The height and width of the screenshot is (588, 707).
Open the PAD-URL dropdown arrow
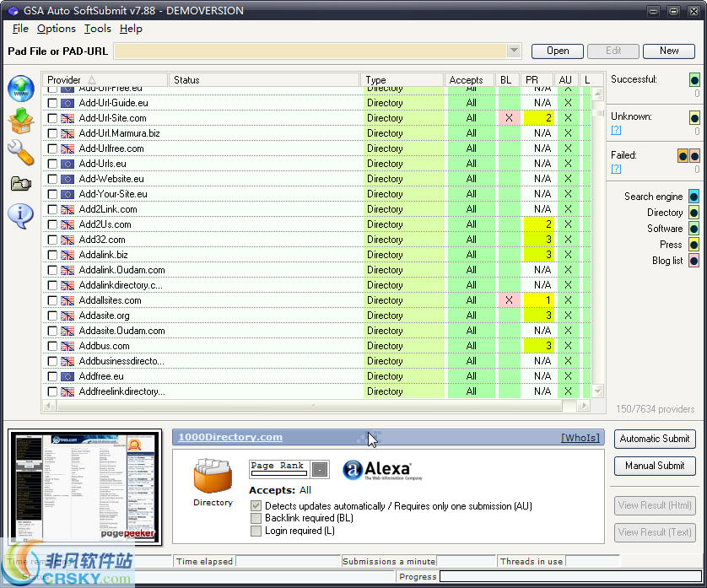[515, 51]
